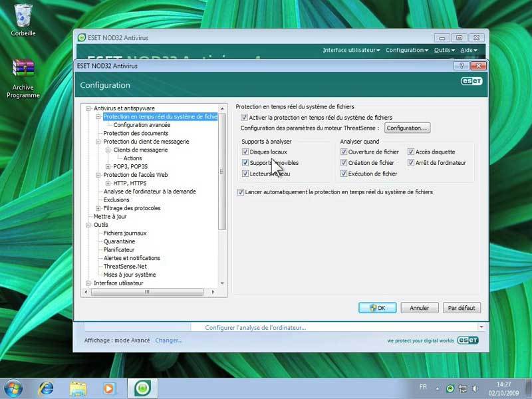The width and height of the screenshot is (532, 399).
Task: Expand Filtrage des protocoles node
Action: (x=98, y=208)
